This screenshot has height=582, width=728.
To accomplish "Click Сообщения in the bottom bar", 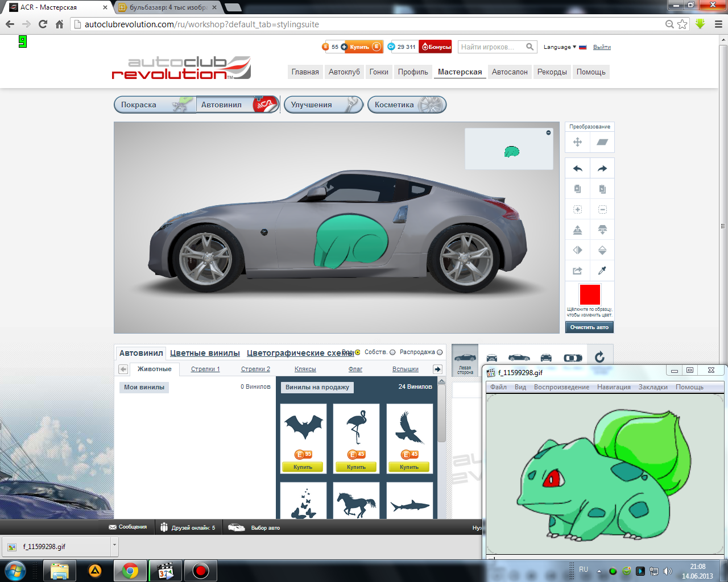I will pyautogui.click(x=128, y=527).
